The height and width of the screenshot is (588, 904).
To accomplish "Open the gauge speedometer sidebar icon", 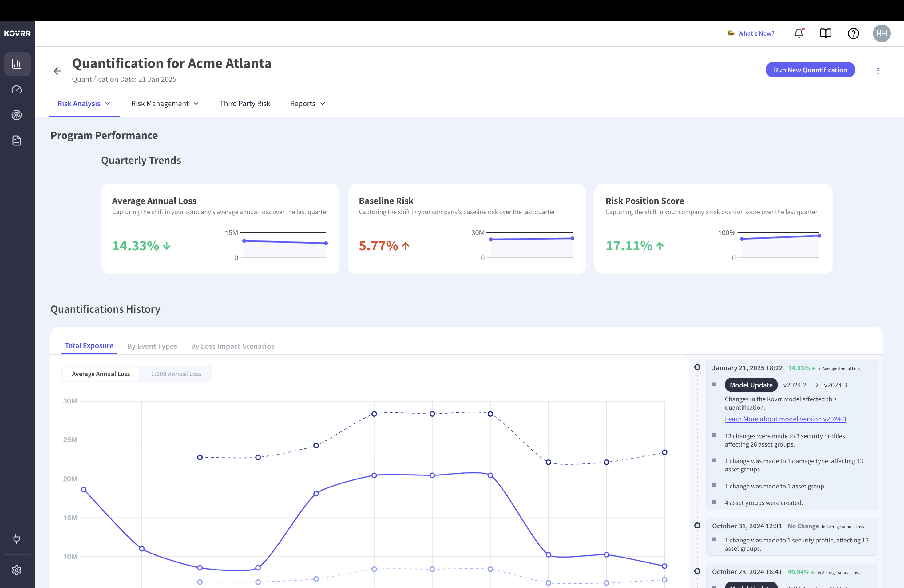I will pyautogui.click(x=17, y=89).
